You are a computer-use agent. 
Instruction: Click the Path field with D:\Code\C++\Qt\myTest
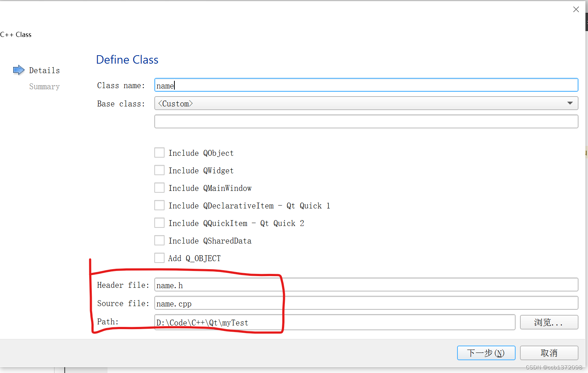tap(335, 322)
